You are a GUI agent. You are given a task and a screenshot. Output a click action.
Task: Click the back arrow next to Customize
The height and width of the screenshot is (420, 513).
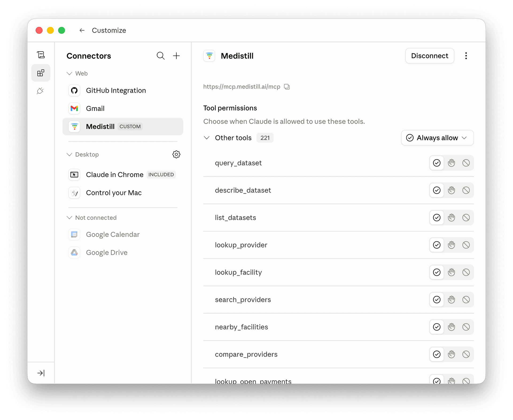(82, 30)
